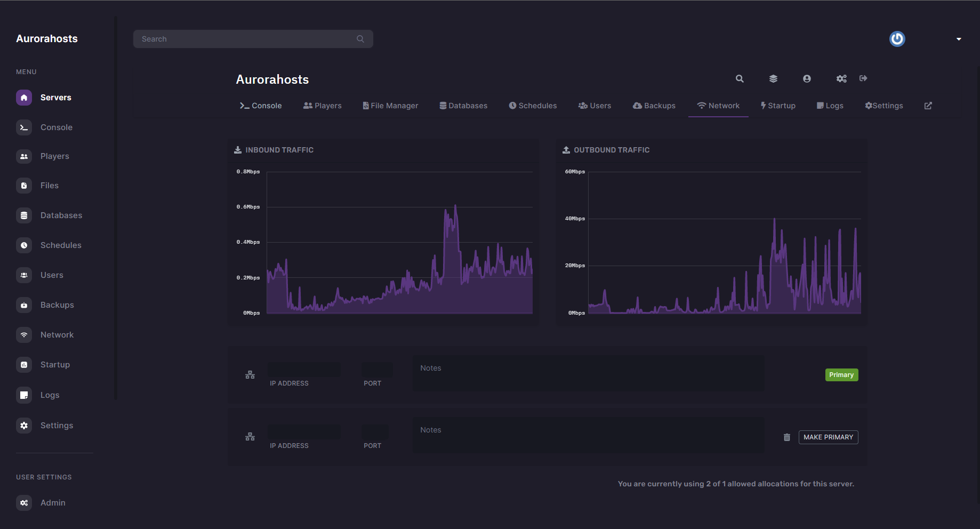Click the Backups icon in the left menu
980x529 pixels.
click(24, 304)
